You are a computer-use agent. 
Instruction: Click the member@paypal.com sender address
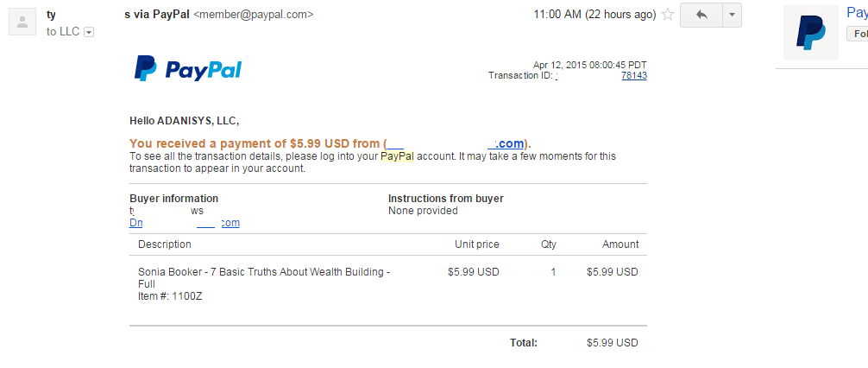253,15
